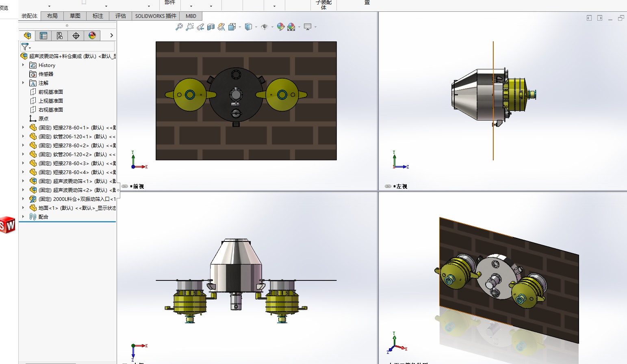Image resolution: width=627 pixels, height=364 pixels.
Task: Open the Edit Appearance icon
Action: (x=280, y=27)
